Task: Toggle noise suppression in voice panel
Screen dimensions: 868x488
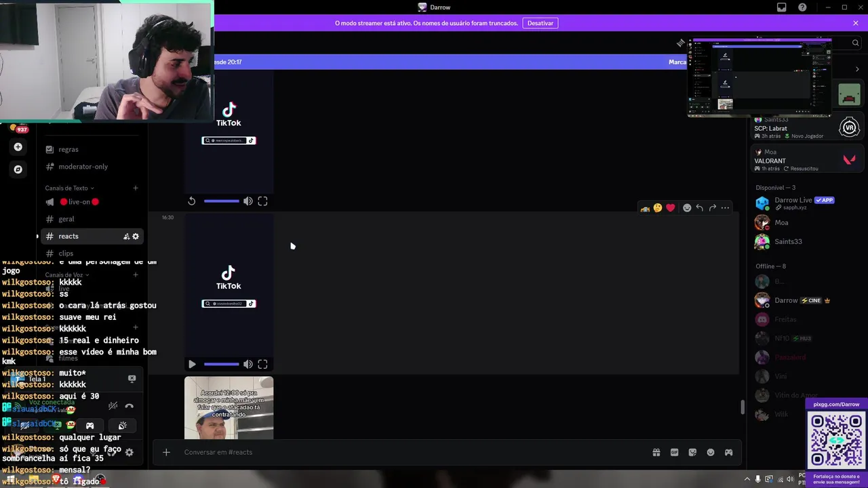Action: coord(113,406)
